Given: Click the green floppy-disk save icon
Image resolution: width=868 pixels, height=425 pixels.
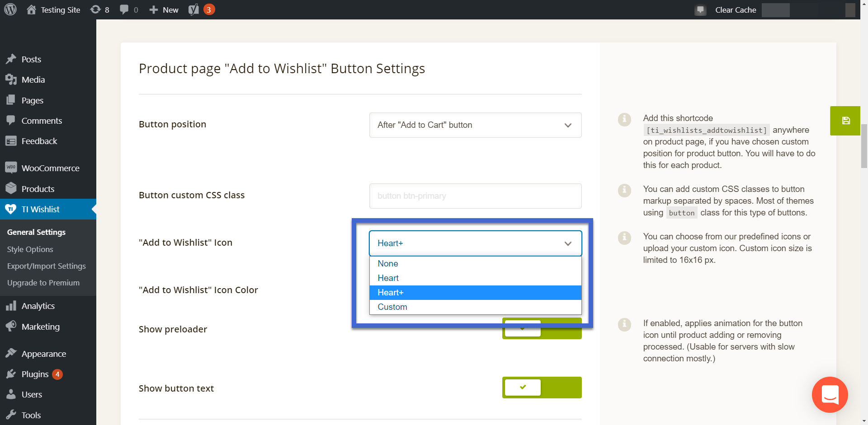Looking at the screenshot, I should click(x=845, y=121).
